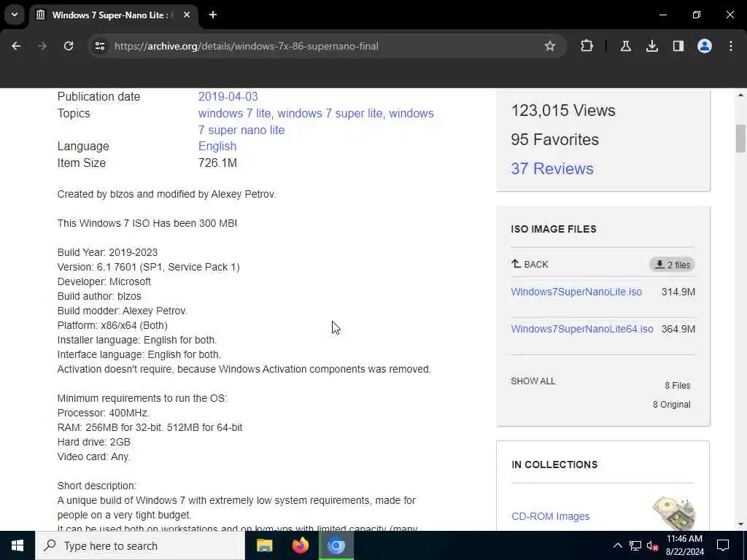Toggle the side panel icon
Viewport: 747px width, 560px height.
tap(678, 46)
